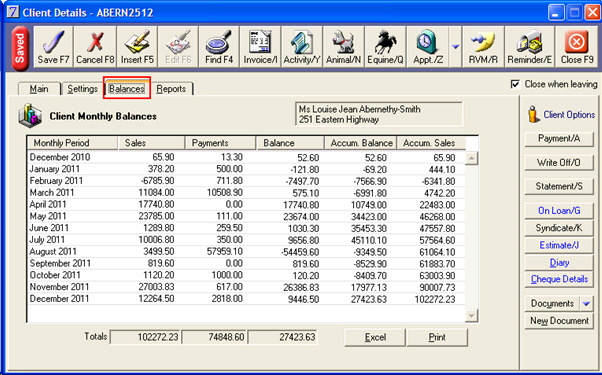
Task: Switch to the Main tab
Action: (39, 89)
